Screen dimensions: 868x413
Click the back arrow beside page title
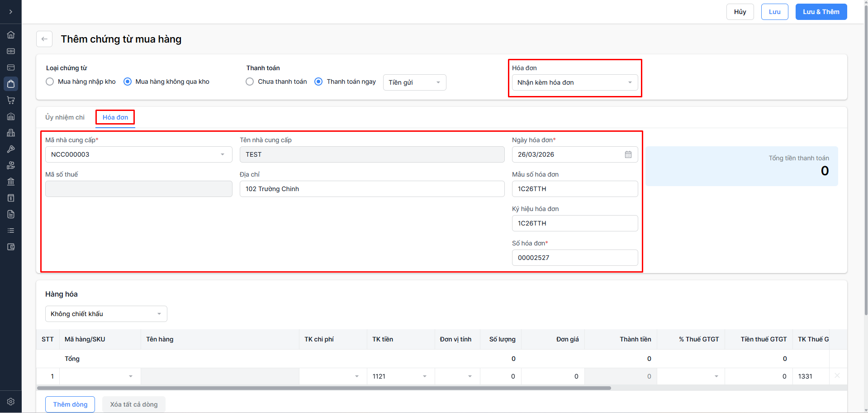click(x=44, y=39)
